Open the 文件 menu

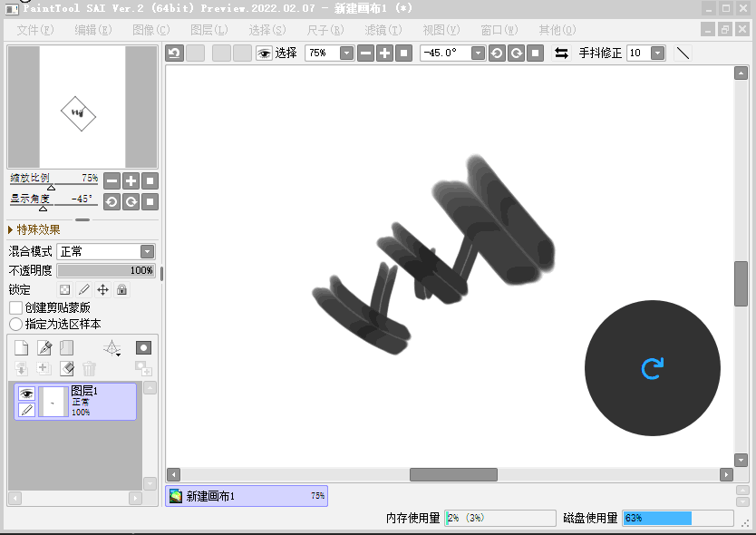click(35, 30)
